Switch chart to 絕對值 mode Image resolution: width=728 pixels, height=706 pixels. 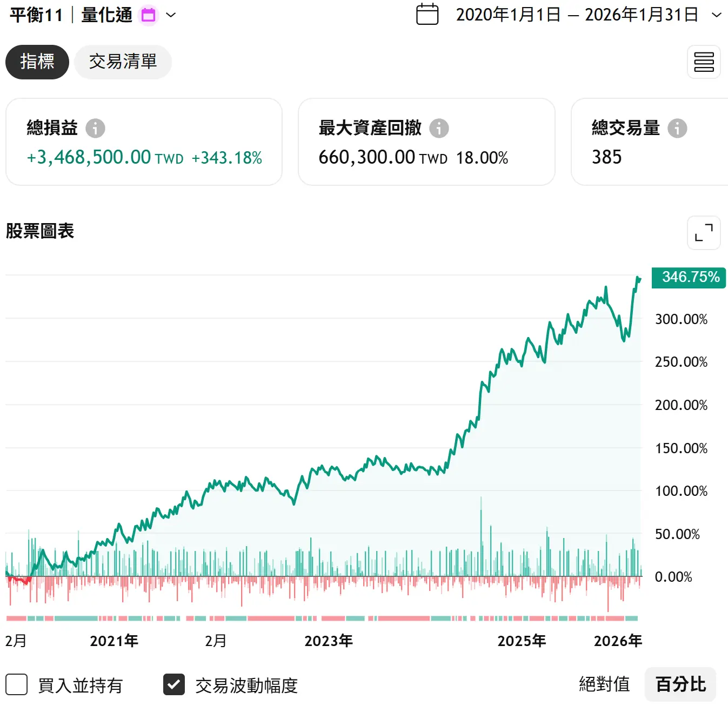[x=604, y=684]
